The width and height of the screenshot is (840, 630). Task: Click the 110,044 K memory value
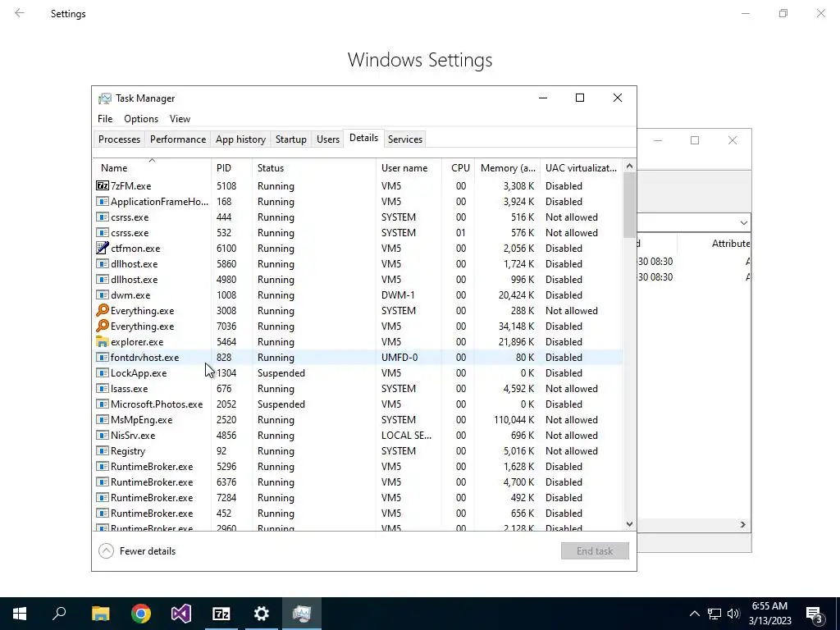[x=514, y=419]
